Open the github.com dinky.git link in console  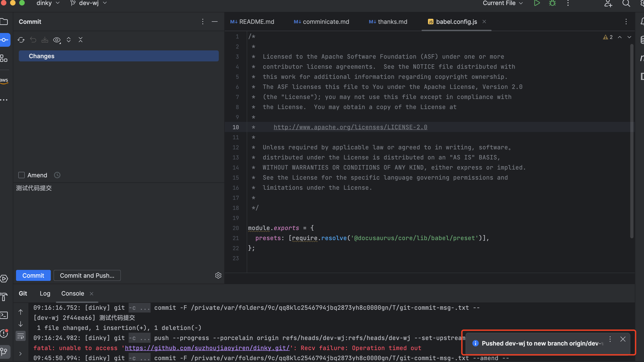207,348
